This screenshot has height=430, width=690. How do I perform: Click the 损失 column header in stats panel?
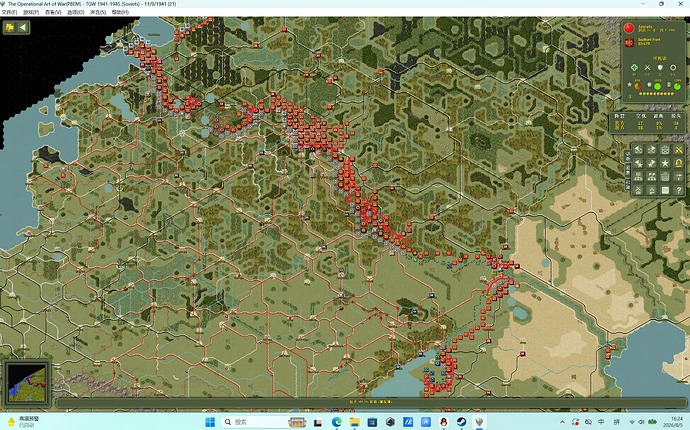(x=676, y=116)
